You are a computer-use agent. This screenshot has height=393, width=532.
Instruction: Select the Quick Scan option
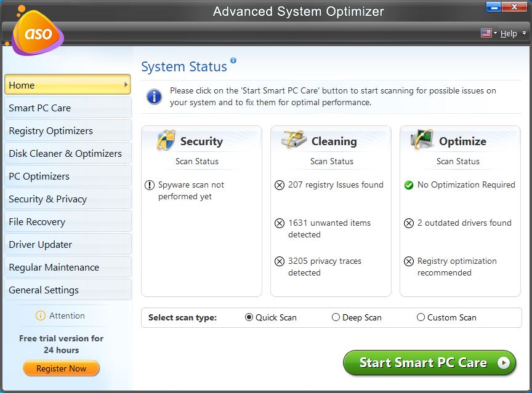click(271, 317)
